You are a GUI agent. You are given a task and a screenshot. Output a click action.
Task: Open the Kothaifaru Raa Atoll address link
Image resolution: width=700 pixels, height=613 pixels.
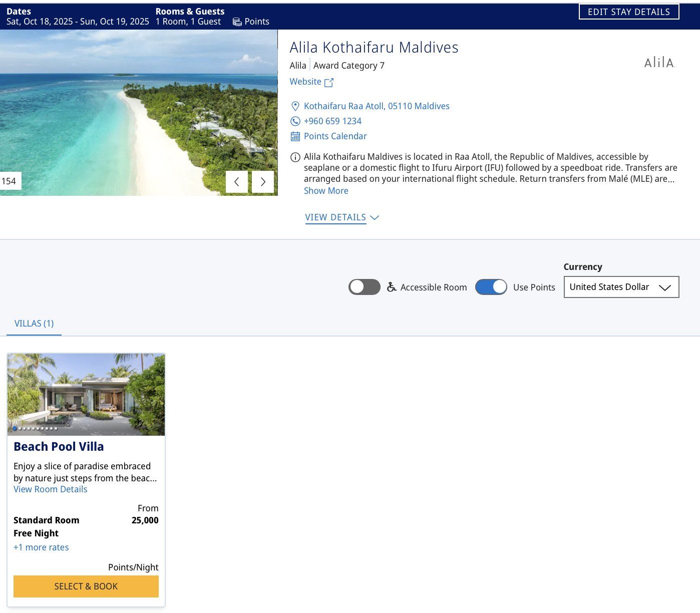[x=377, y=106]
